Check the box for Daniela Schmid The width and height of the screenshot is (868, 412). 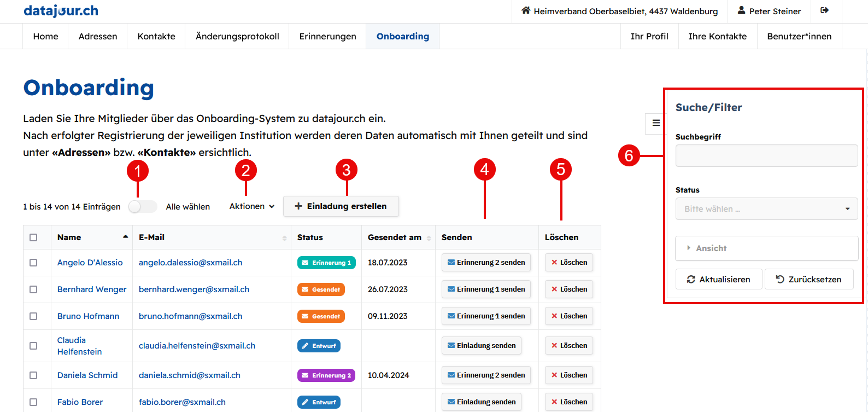tap(33, 375)
